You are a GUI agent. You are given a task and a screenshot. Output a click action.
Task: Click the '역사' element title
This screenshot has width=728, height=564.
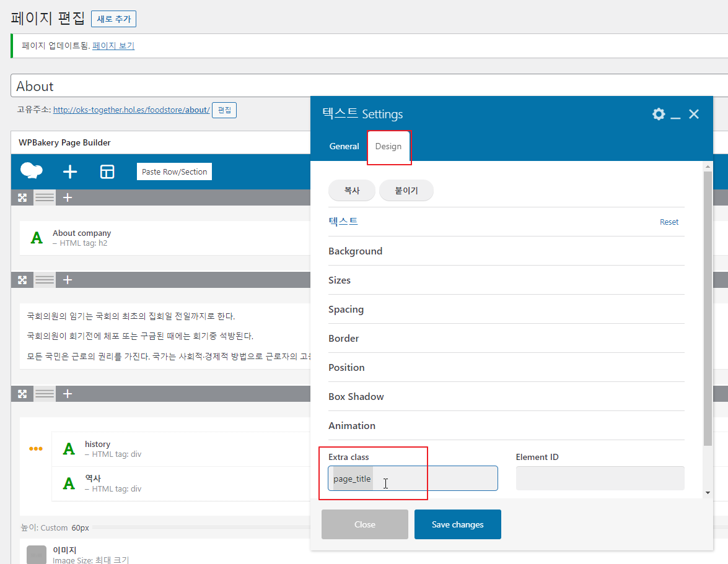[93, 478]
